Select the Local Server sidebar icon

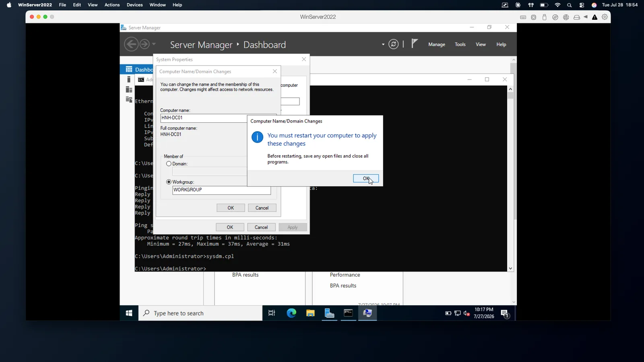129,79
